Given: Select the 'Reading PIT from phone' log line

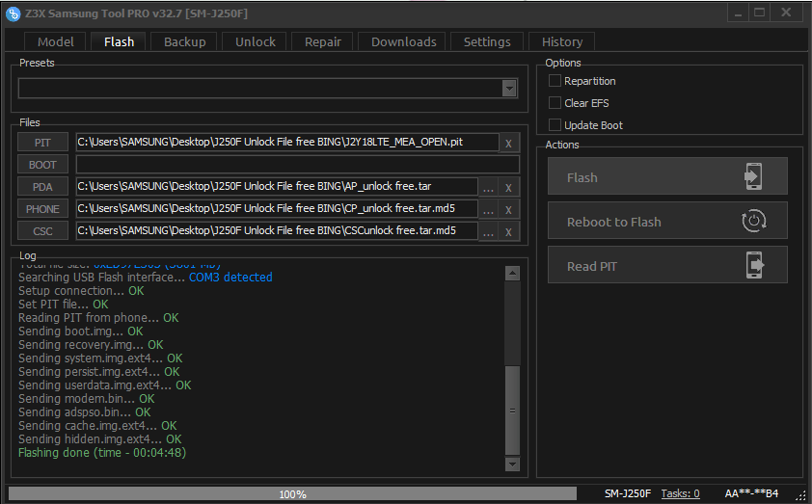Looking at the screenshot, I should click(x=98, y=318).
